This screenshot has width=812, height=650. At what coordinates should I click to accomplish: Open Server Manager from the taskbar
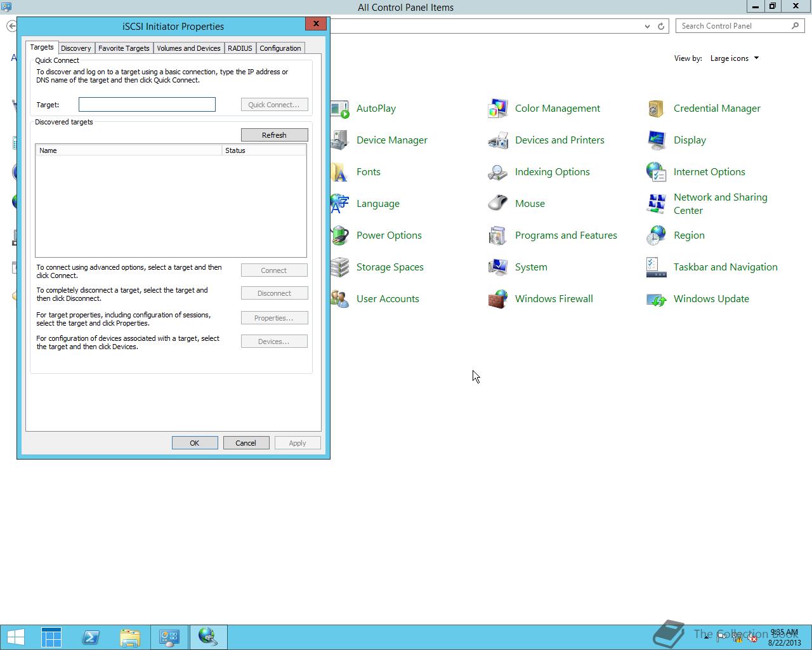(51, 637)
